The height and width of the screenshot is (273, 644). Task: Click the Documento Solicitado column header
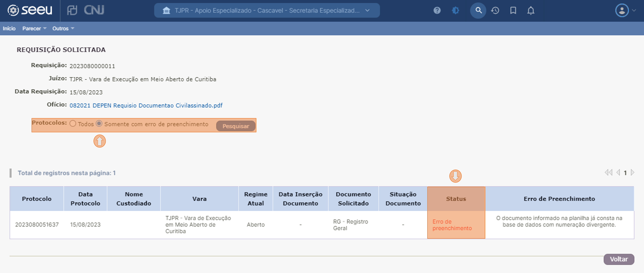click(353, 199)
